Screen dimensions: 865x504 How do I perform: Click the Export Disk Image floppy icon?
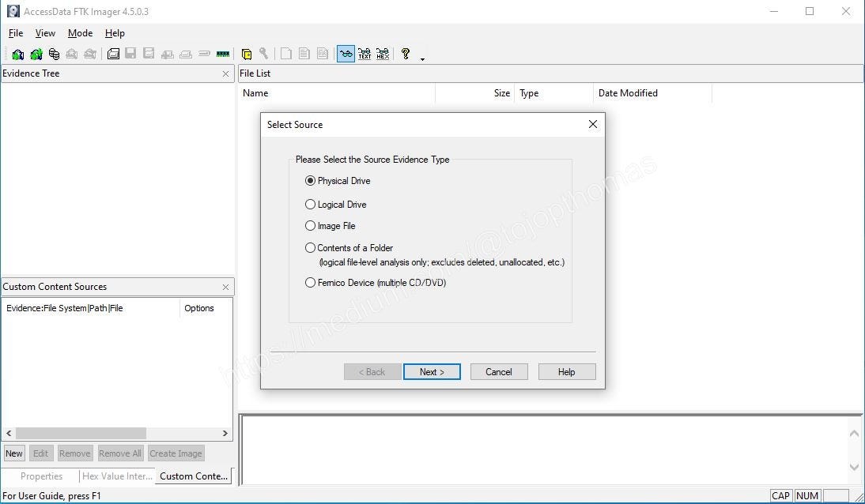(130, 54)
